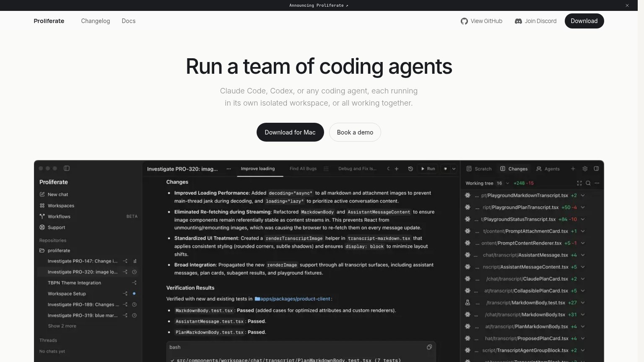Click the expand fullscreen icon in Working tree bar
The image size is (644, 362).
[579, 183]
